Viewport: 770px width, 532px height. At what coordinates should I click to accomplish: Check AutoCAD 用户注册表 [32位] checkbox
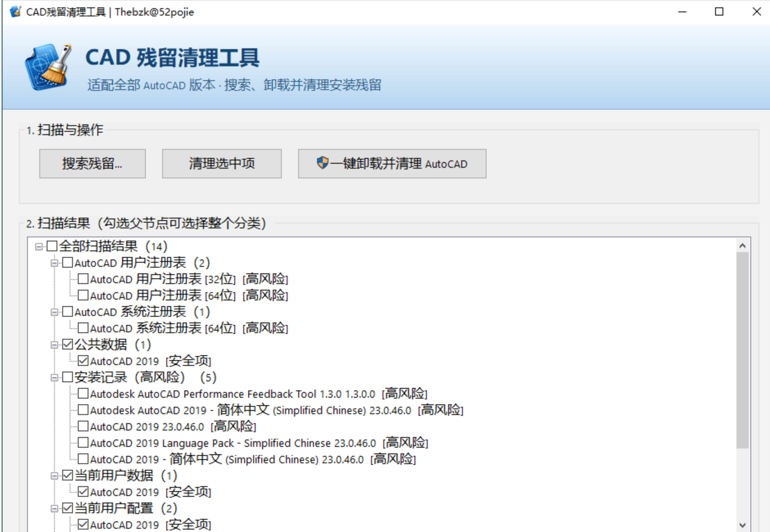click(83, 279)
